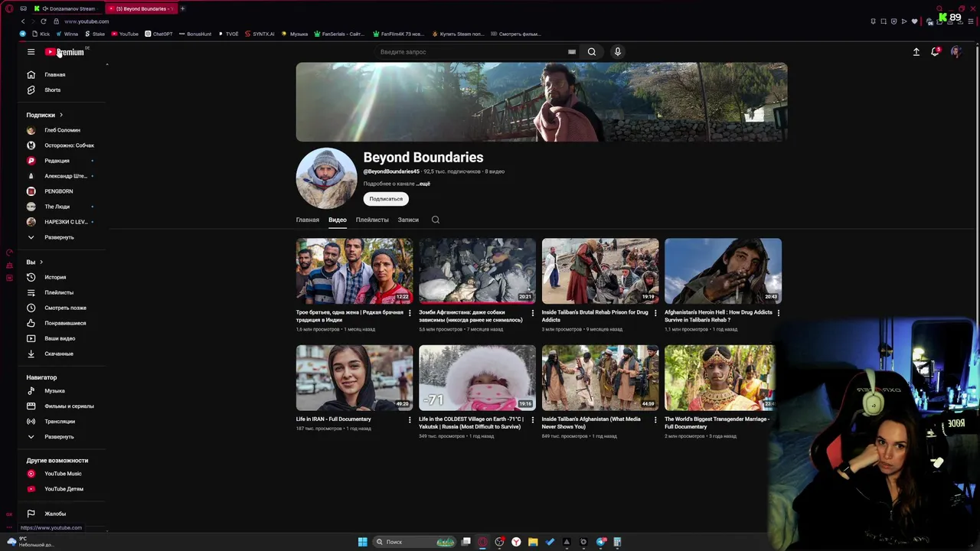Open a new browser tab
The width and height of the screenshot is (980, 551).
click(182, 8)
